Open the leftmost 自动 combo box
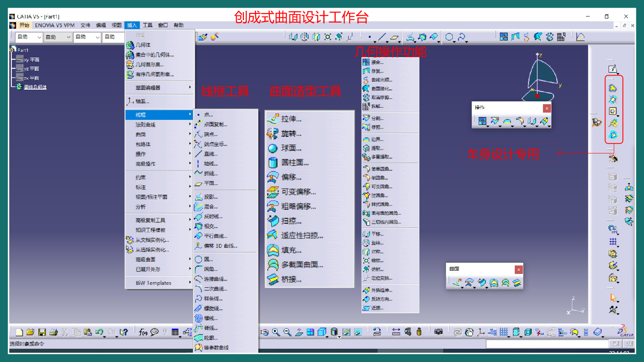The width and height of the screenshot is (644, 362). pyautogui.click(x=29, y=37)
